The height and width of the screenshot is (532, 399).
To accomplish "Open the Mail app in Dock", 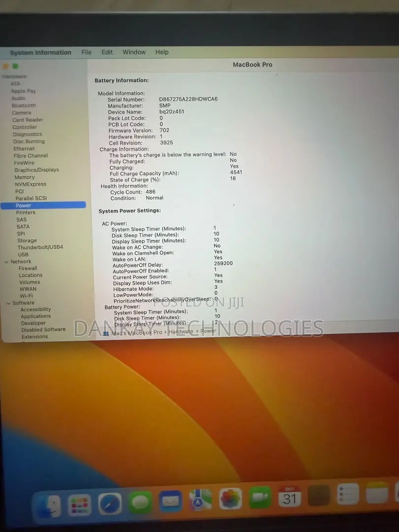I will point(170,501).
